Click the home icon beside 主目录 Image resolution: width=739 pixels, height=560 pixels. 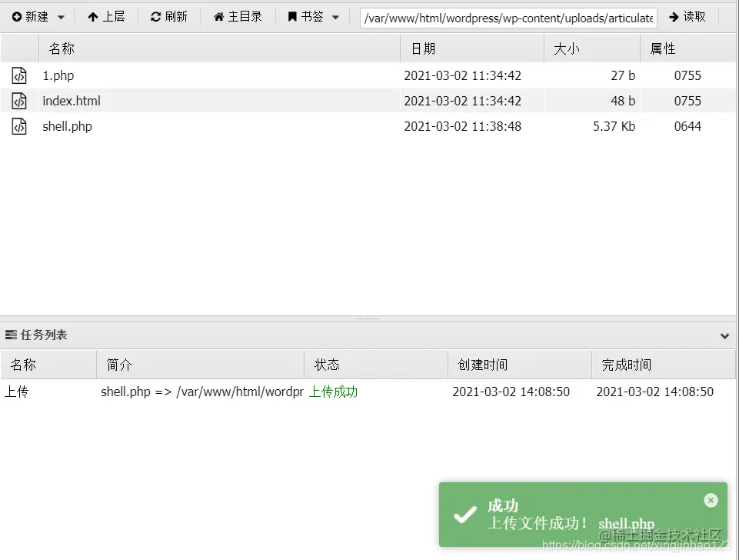click(218, 17)
